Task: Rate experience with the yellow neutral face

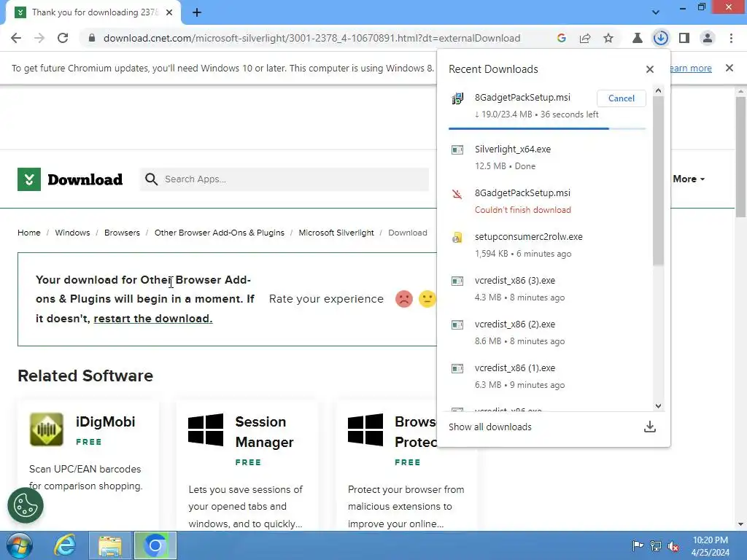Action: tap(427, 299)
